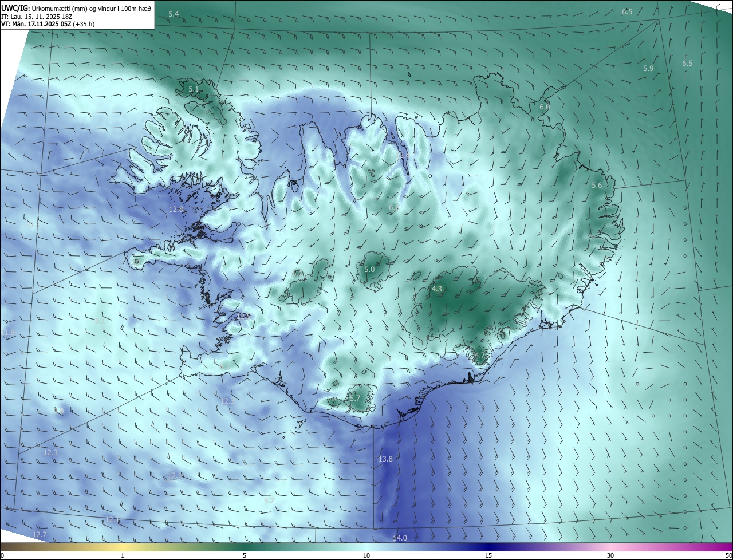Click the colorbar tick label 5
This screenshot has height=560, width=733.
pyautogui.click(x=245, y=555)
